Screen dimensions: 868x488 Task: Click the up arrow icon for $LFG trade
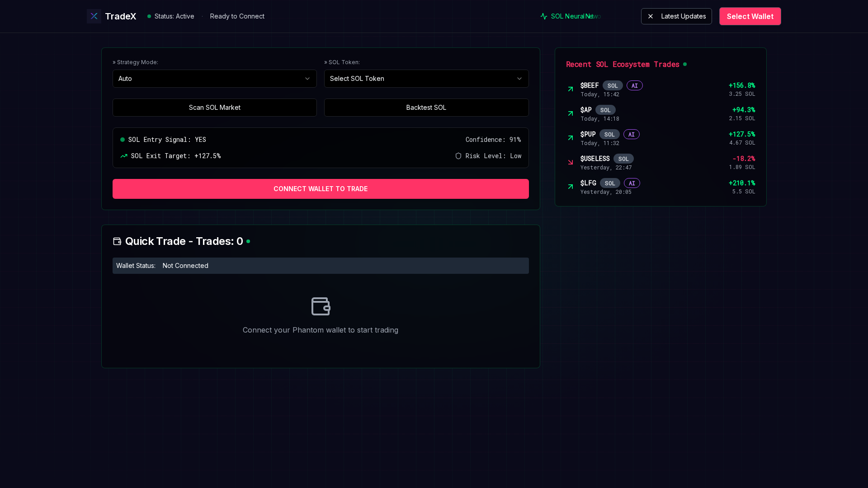coord(571,187)
